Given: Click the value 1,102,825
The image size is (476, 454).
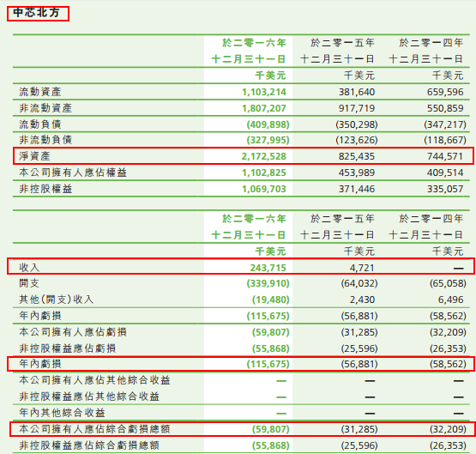Looking at the screenshot, I should [264, 173].
